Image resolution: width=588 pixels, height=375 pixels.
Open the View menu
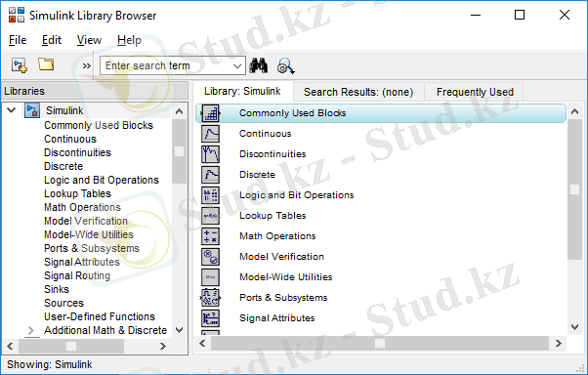click(x=89, y=40)
